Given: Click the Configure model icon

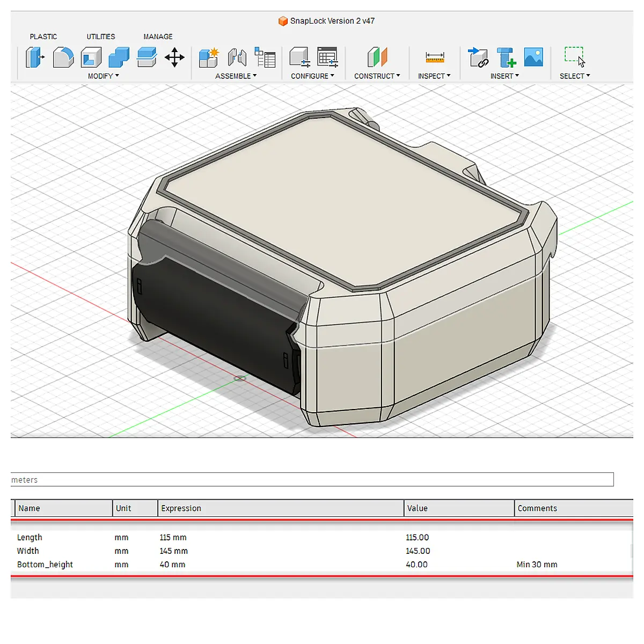Looking at the screenshot, I should click(x=299, y=57).
